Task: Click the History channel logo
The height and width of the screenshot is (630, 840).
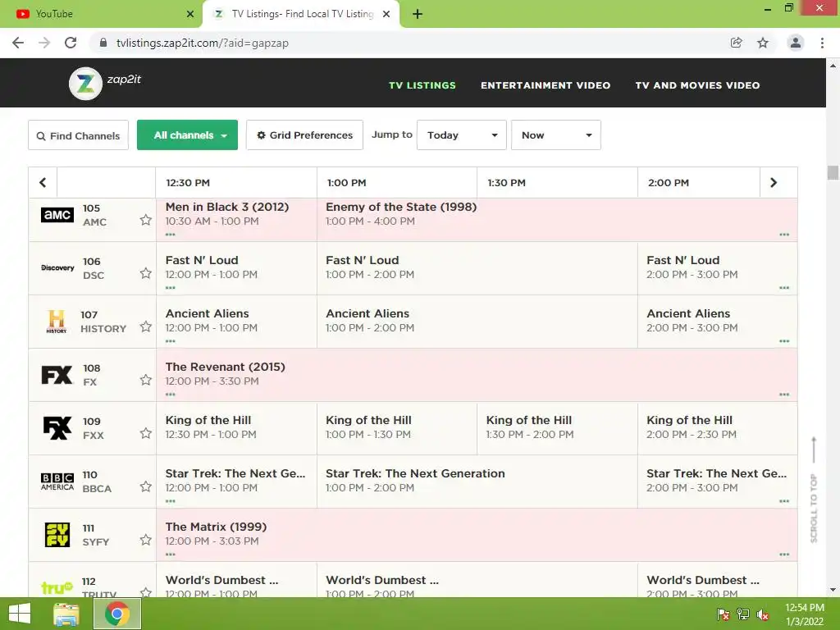Action: click(x=57, y=322)
